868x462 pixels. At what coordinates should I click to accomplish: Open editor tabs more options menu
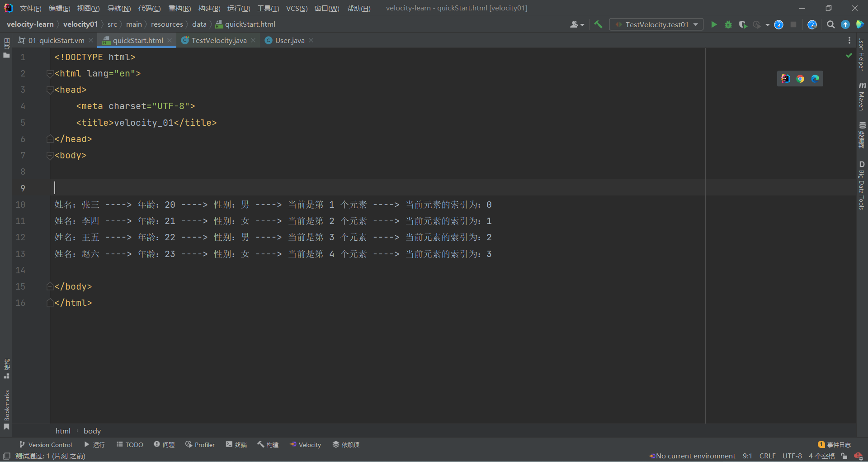pos(849,40)
